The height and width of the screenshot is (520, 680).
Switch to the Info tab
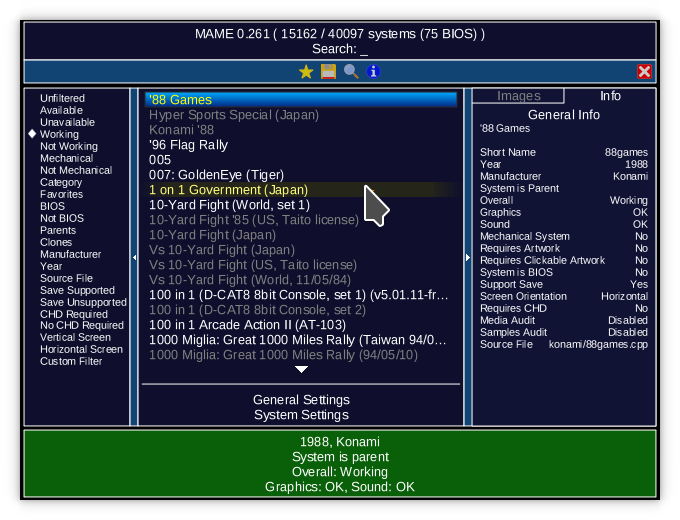click(610, 96)
